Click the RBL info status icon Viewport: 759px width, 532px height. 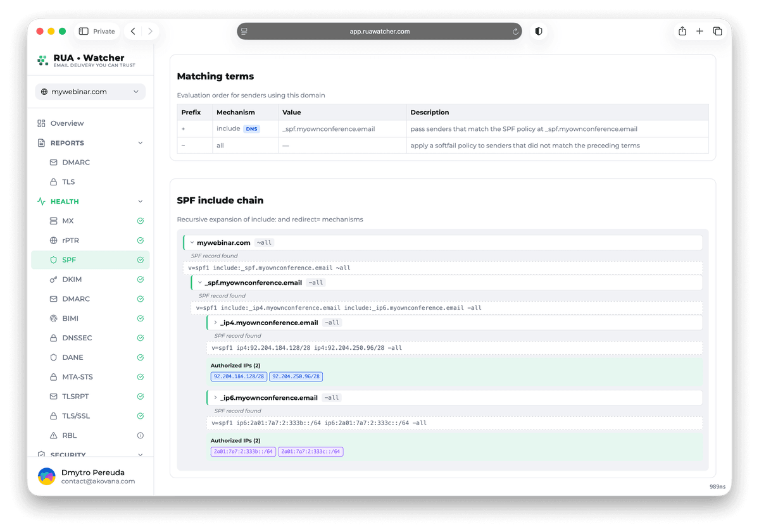(x=141, y=435)
